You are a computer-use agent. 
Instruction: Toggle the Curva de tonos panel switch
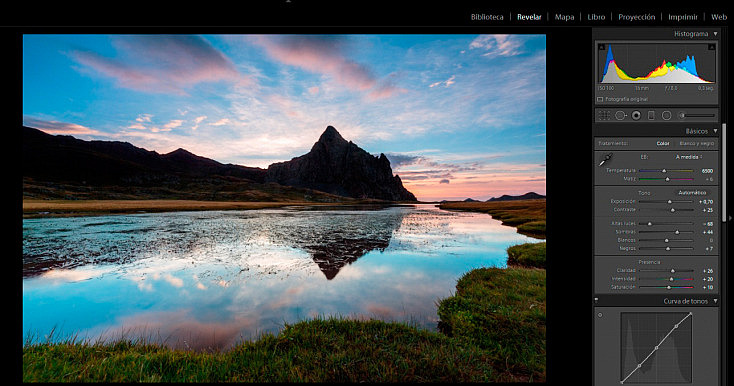pos(596,300)
